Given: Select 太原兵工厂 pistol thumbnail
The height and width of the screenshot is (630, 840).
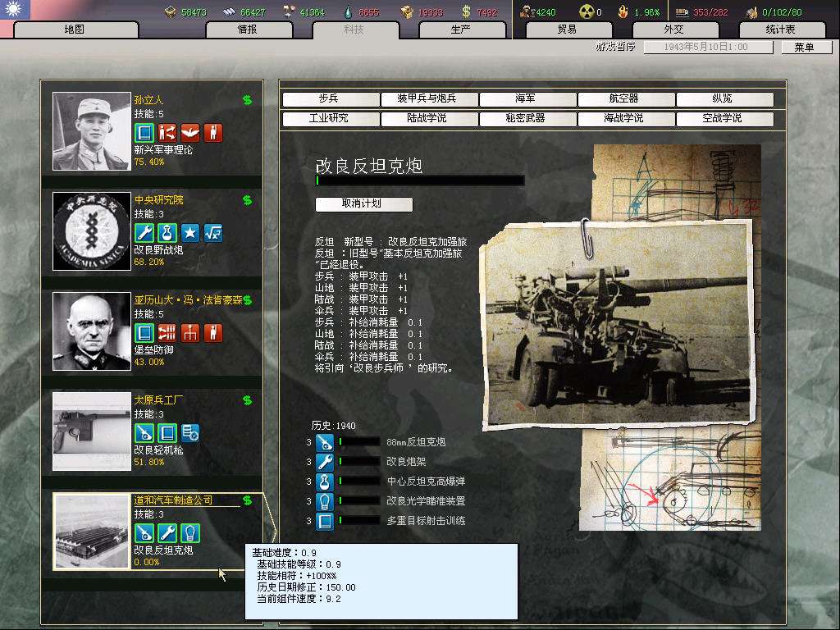Looking at the screenshot, I should (92, 431).
